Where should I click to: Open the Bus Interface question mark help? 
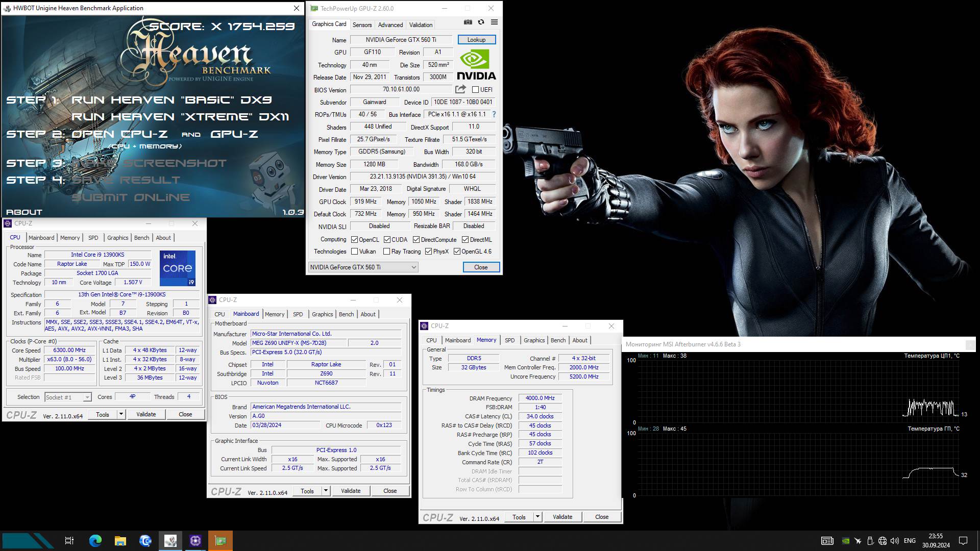click(494, 114)
